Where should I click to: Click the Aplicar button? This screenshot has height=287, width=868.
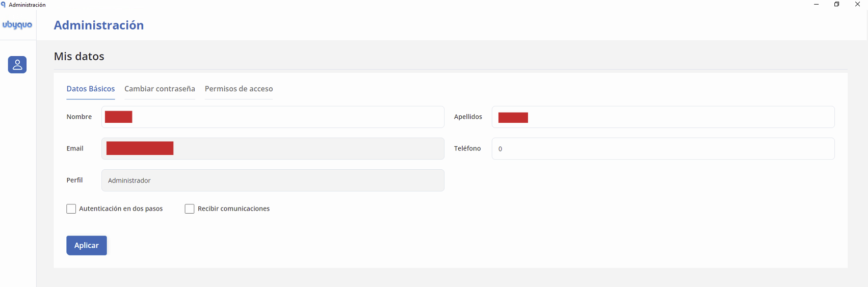pos(87,245)
